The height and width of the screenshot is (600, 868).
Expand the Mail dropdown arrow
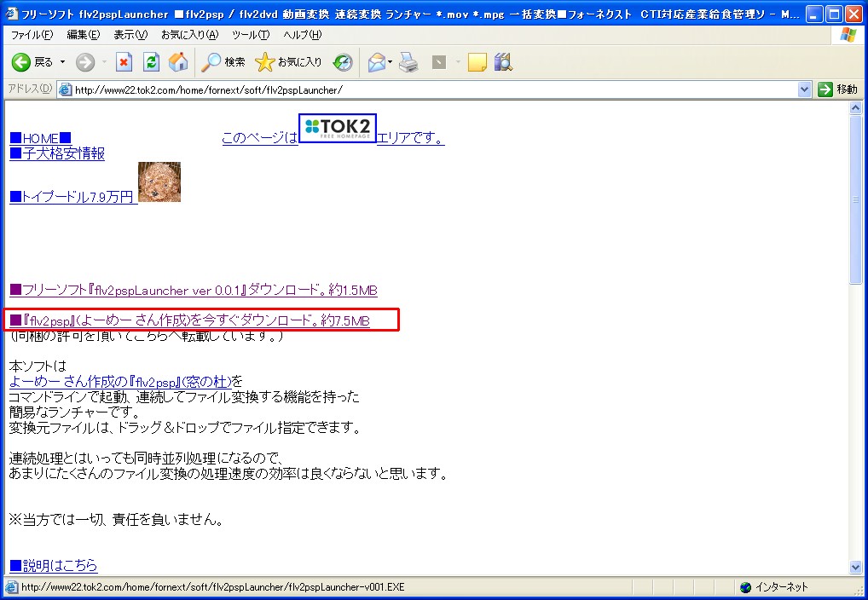click(391, 62)
